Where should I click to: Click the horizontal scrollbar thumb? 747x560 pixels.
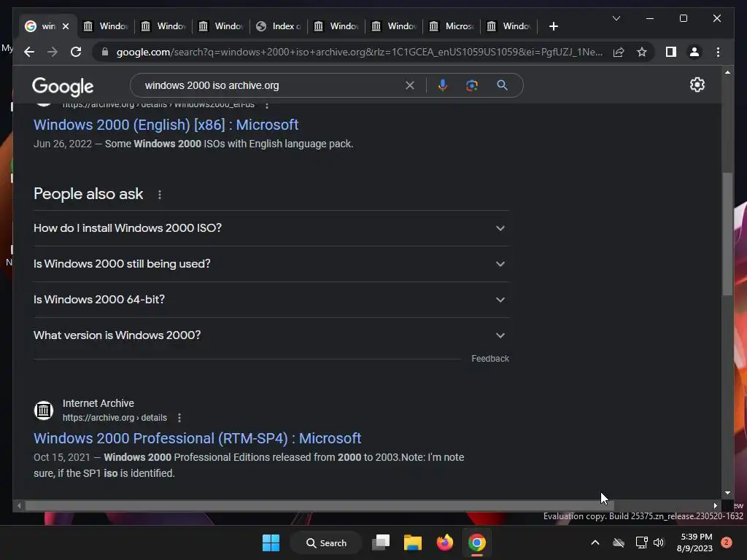tap(320, 506)
